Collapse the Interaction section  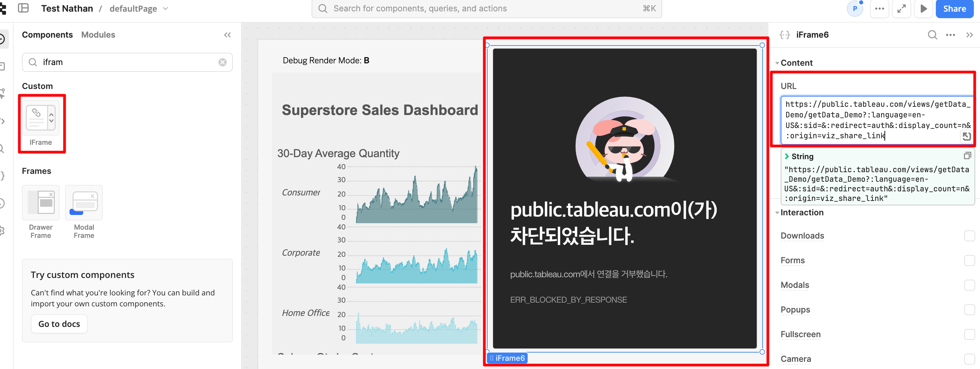tap(777, 213)
